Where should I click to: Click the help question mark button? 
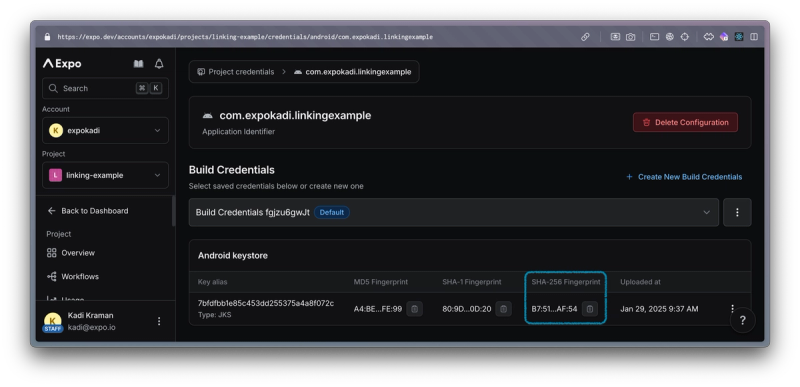742,320
